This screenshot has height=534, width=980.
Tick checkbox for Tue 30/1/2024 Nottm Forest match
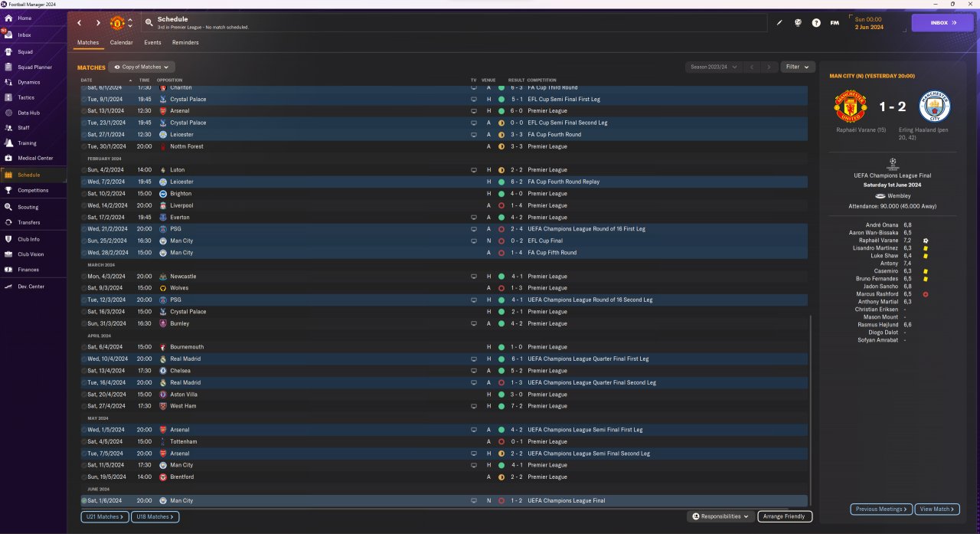(x=85, y=146)
